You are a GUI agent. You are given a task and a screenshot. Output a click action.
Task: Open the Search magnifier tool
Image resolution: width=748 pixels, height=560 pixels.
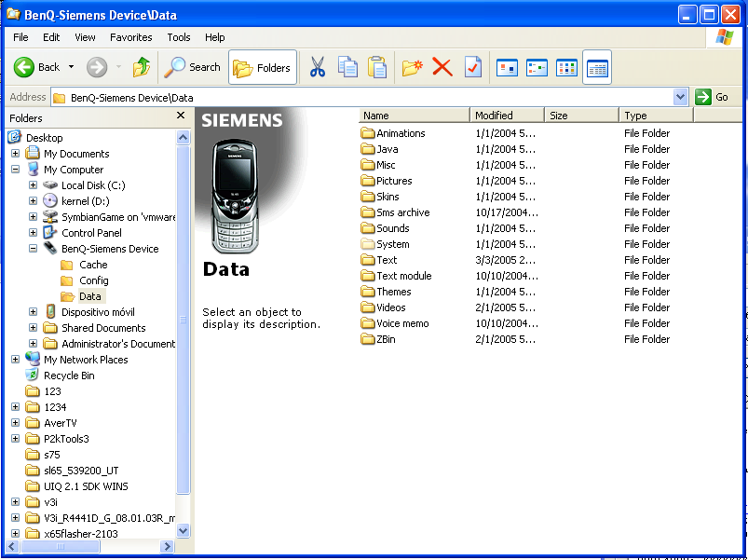tap(192, 67)
